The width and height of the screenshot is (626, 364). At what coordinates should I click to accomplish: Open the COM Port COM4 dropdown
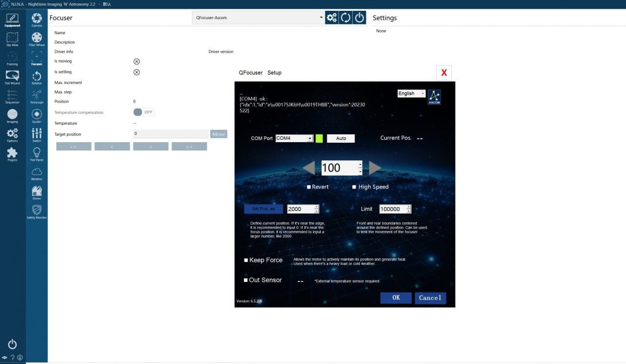point(294,138)
